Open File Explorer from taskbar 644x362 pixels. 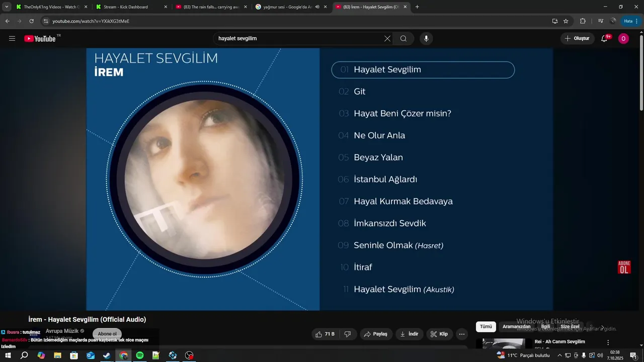click(57, 355)
